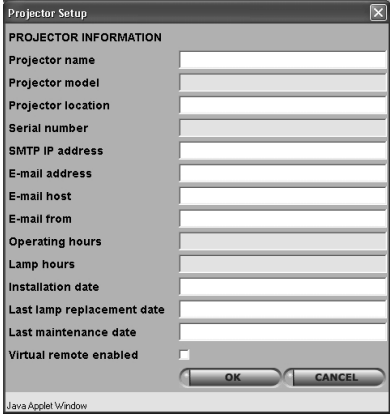Select the Last maintenance date field
The width and height of the screenshot is (390, 414).
[283, 332]
